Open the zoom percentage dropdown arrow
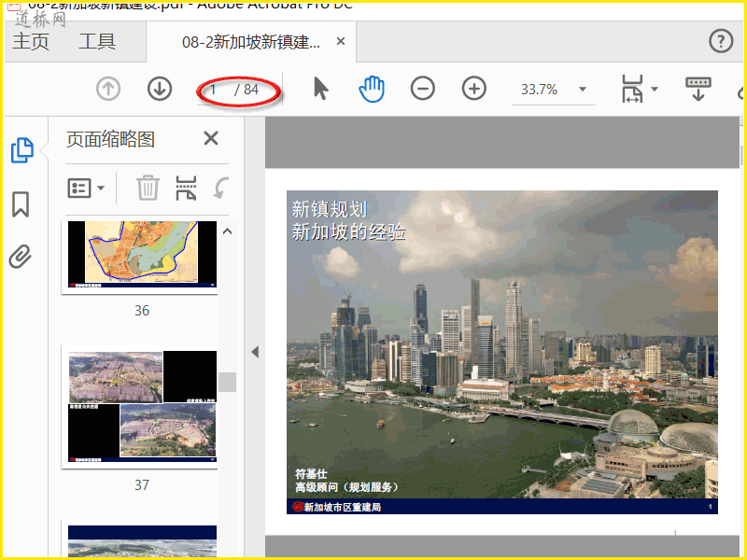The width and height of the screenshot is (747, 560). (x=582, y=89)
